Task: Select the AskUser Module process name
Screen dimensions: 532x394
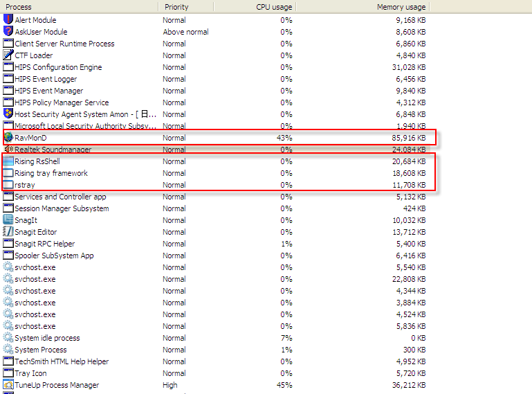Action: tap(41, 32)
